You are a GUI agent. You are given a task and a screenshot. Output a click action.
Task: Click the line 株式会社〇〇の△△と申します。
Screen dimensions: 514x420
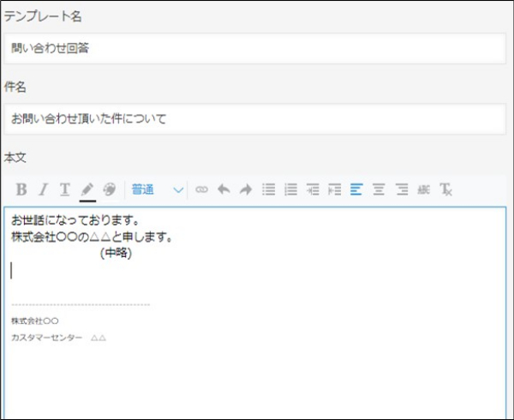point(92,237)
